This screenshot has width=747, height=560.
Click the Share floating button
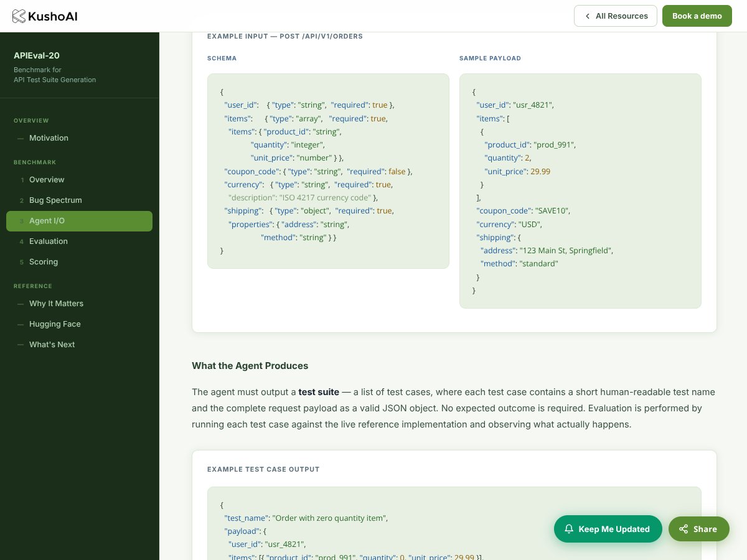699,529
